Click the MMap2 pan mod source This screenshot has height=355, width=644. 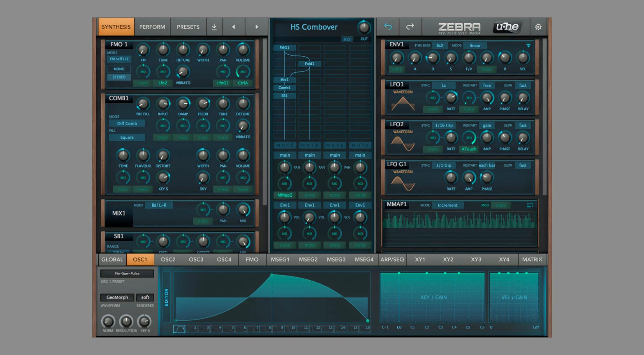coord(285,195)
